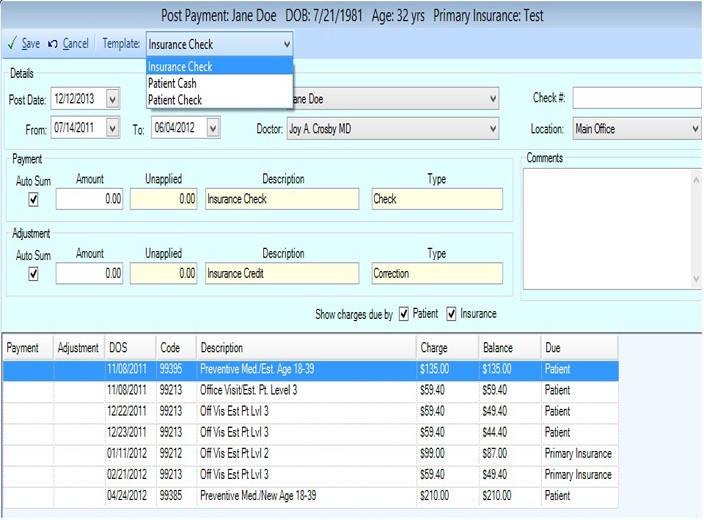Sort by the Charge column header
The image size is (704, 520).
[448, 348]
